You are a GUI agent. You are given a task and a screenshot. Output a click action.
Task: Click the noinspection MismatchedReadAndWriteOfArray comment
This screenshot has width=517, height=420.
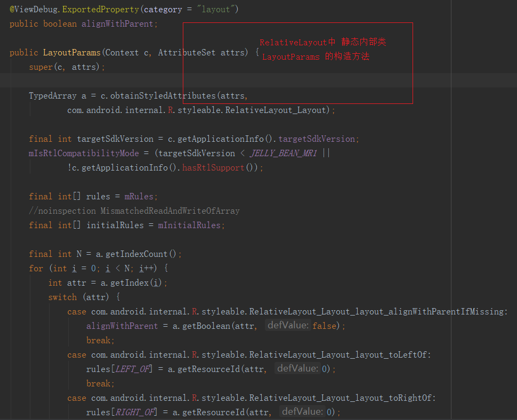134,211
